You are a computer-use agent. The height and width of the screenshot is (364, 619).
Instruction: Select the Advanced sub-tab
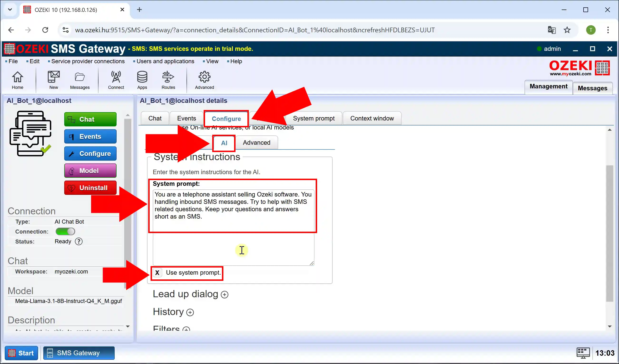click(256, 143)
